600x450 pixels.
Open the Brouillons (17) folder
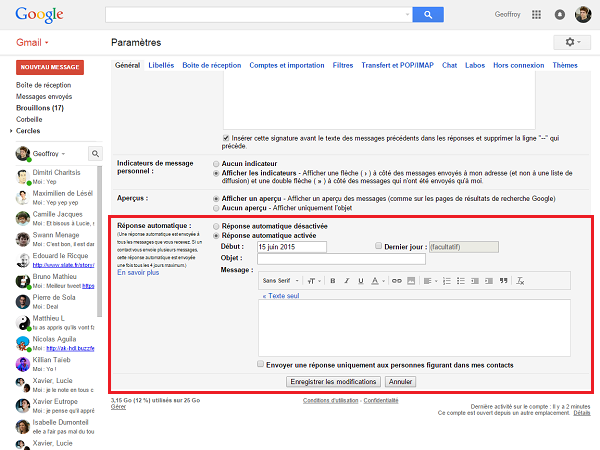pyautogui.click(x=40, y=108)
